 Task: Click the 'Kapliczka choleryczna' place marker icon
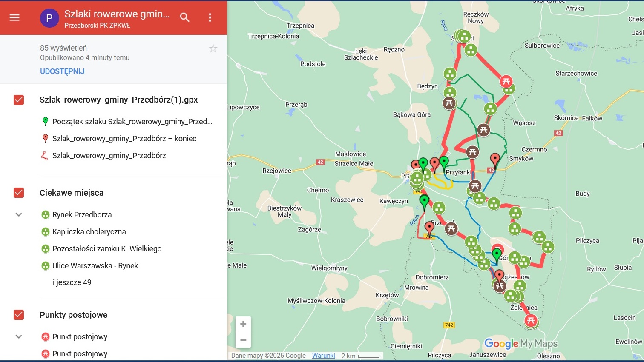[46, 231]
